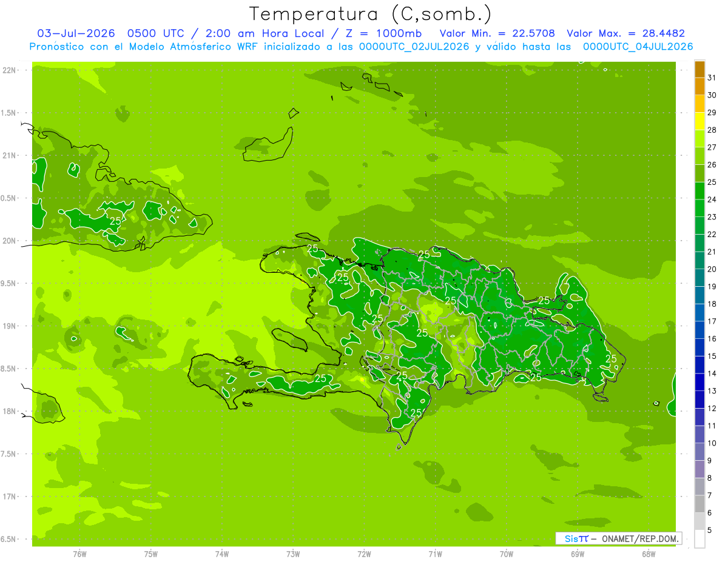Click the "SisTT - ONAMET/REP.DOM." credit label
Screen dimensions: 728x562
[619, 538]
